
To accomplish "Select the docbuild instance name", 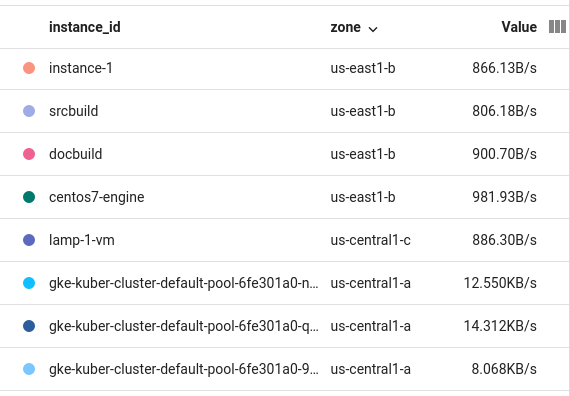I will tap(76, 154).
